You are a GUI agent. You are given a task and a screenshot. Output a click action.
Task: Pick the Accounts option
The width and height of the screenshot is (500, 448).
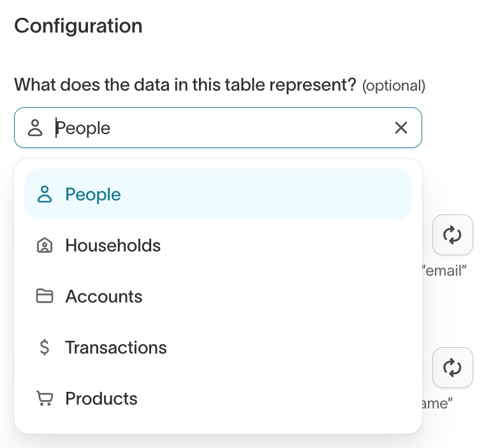104,297
